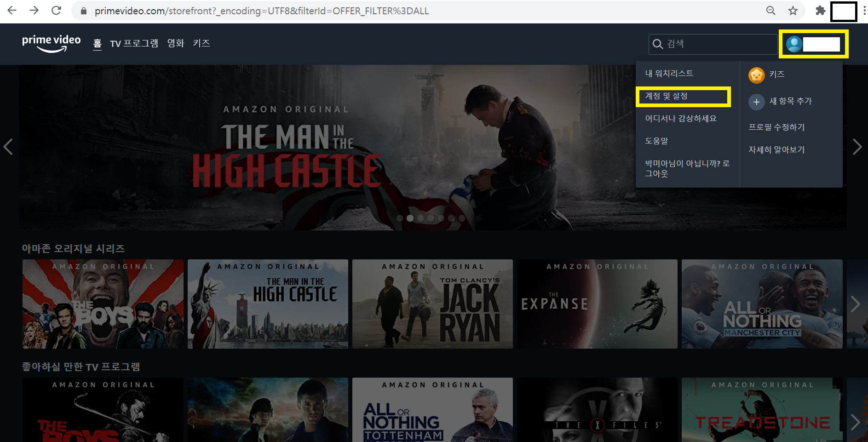This screenshot has height=442, width=868.
Task: Select 어디서나 감상하세요 menu item
Action: (681, 119)
